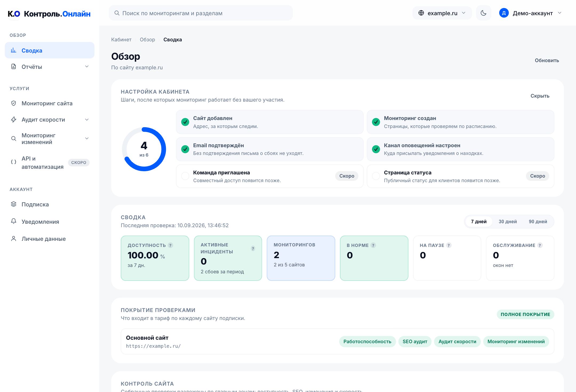The height and width of the screenshot is (392, 576).
Task: Open the Демо-аккаунт account menu chevron
Action: [x=560, y=13]
